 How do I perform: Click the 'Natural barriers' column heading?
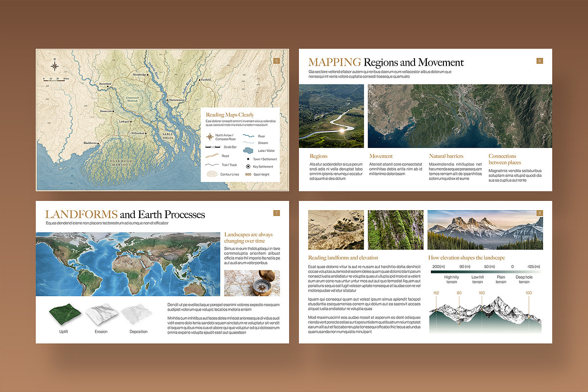pyautogui.click(x=446, y=156)
